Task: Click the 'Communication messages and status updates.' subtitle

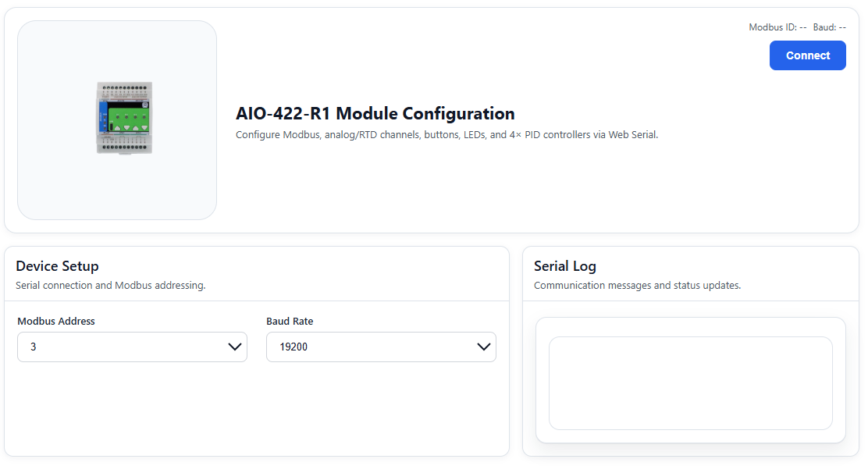Action: click(637, 286)
